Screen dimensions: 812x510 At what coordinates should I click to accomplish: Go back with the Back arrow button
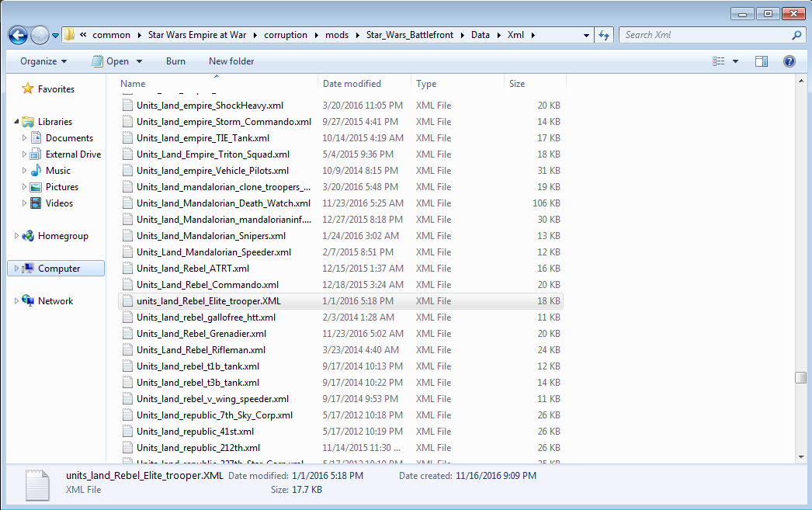point(18,35)
